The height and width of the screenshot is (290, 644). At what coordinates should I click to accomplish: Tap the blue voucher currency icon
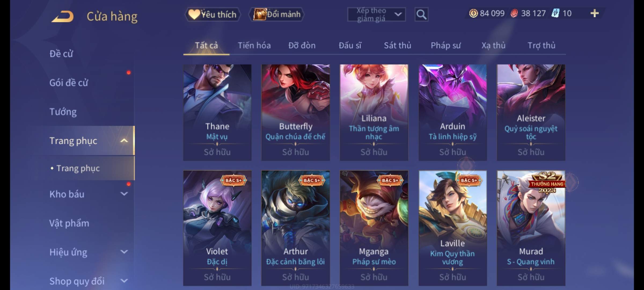555,13
